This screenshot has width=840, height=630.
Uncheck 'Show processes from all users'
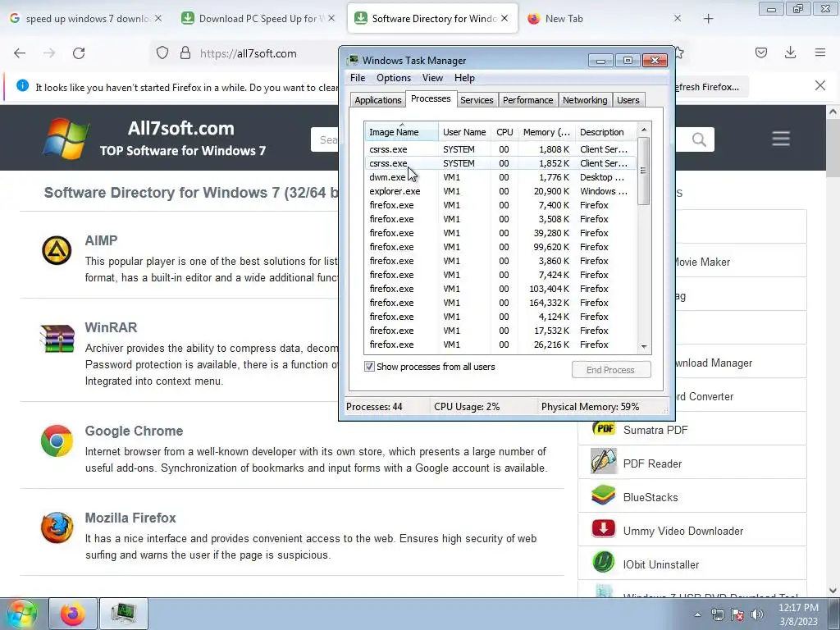click(x=369, y=367)
